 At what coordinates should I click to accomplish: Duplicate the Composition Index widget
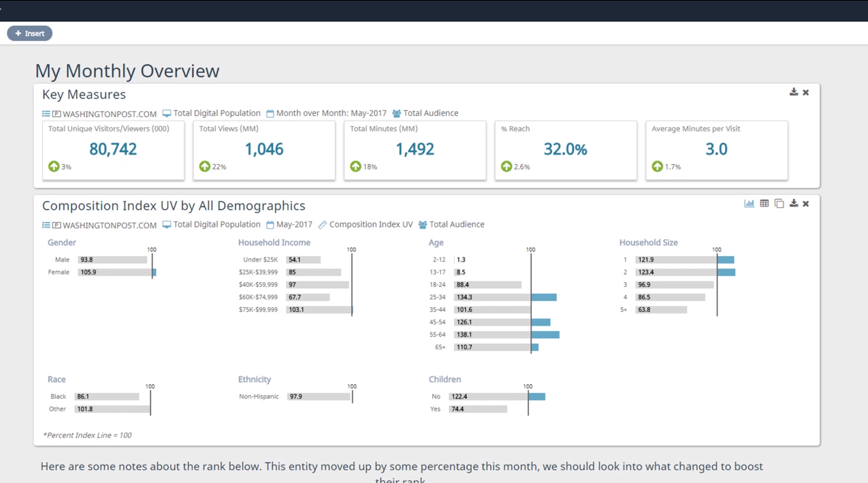pyautogui.click(x=779, y=204)
